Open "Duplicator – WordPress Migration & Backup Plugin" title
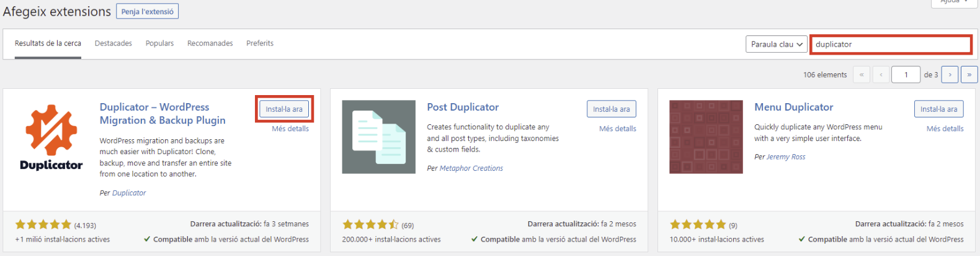This screenshot has width=980, height=256. pos(163,114)
